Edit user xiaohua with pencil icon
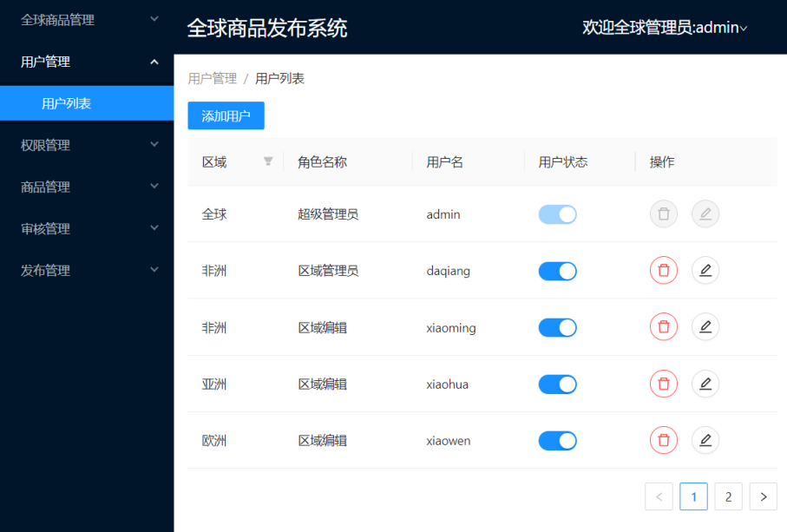 pyautogui.click(x=705, y=384)
